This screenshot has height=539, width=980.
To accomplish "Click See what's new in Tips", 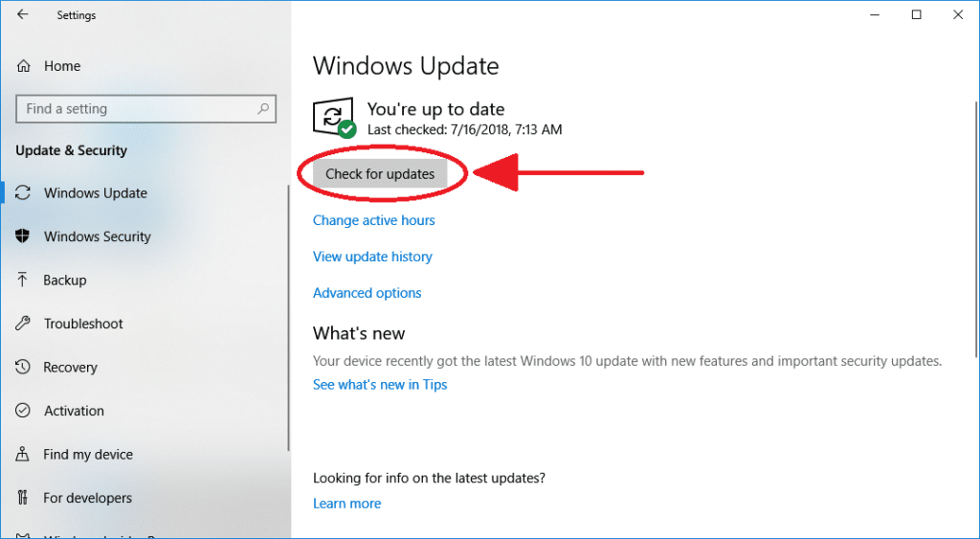I will point(380,385).
